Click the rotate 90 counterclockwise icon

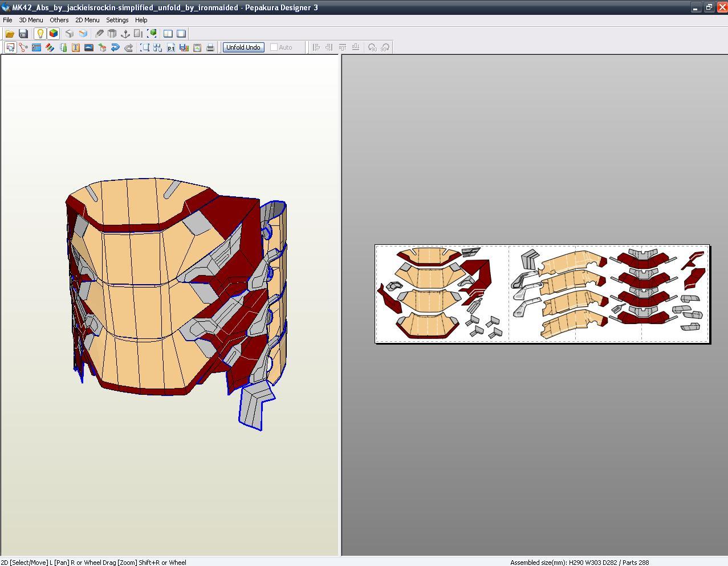(372, 47)
